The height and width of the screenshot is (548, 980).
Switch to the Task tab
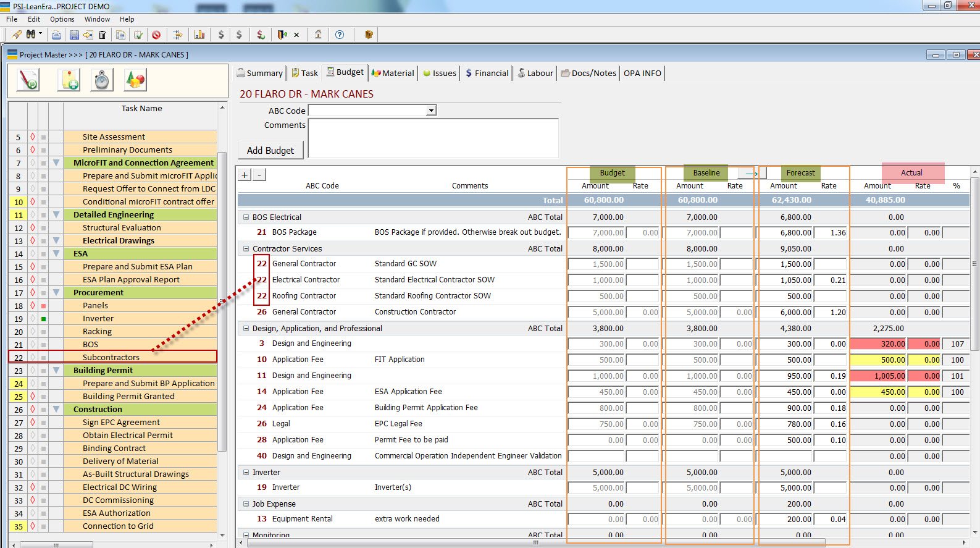point(305,73)
